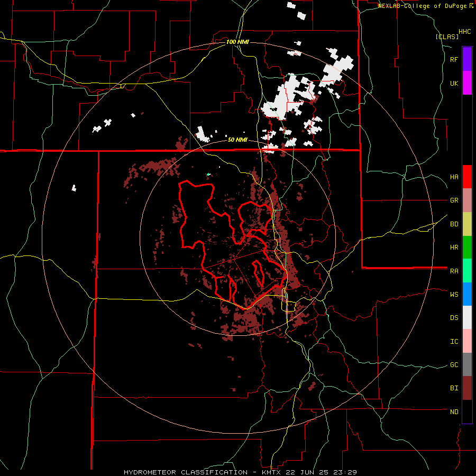Click the 100 NMI range ring label
The height and width of the screenshot is (476, 476).
(x=237, y=42)
